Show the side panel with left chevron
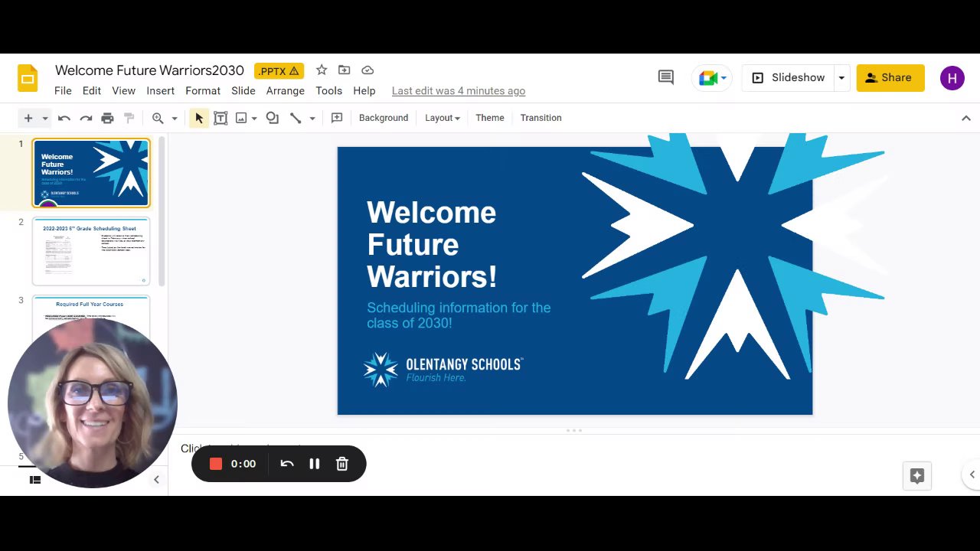The height and width of the screenshot is (551, 980). [972, 474]
